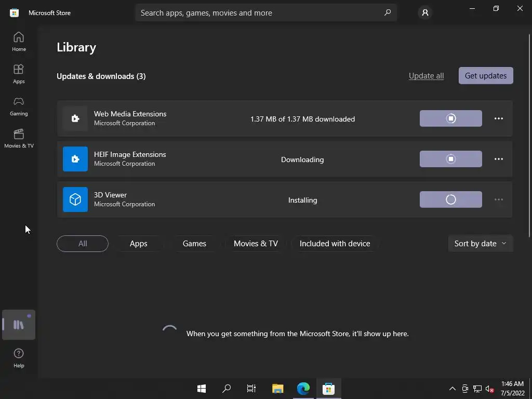The image size is (532, 399).
Task: Click the 3D Viewer installing progress button
Action: pyautogui.click(x=450, y=199)
